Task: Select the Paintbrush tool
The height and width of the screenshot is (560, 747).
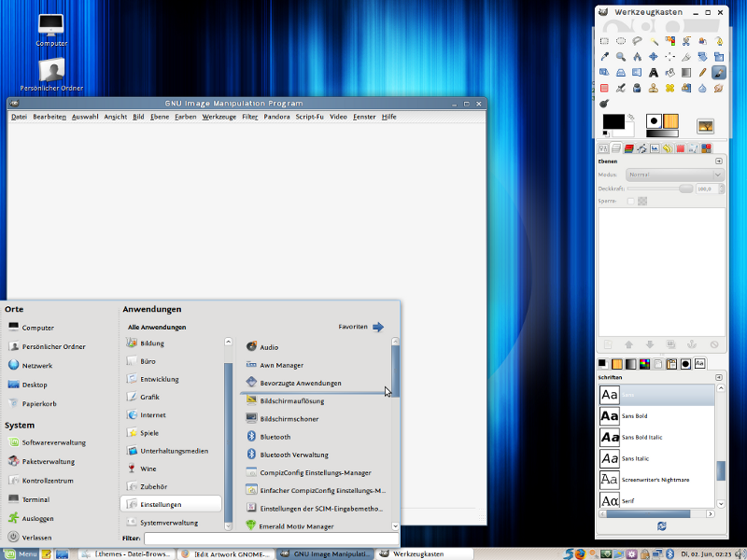Action: [x=719, y=73]
